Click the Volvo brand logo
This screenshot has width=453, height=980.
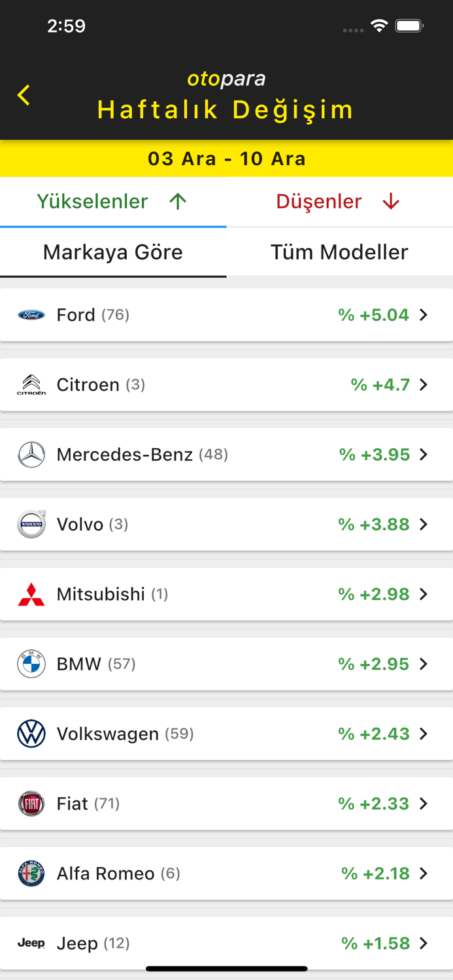(x=31, y=524)
